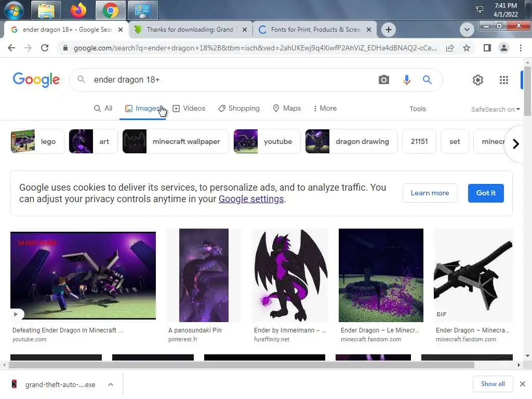Go back to the previous page

(x=11, y=48)
